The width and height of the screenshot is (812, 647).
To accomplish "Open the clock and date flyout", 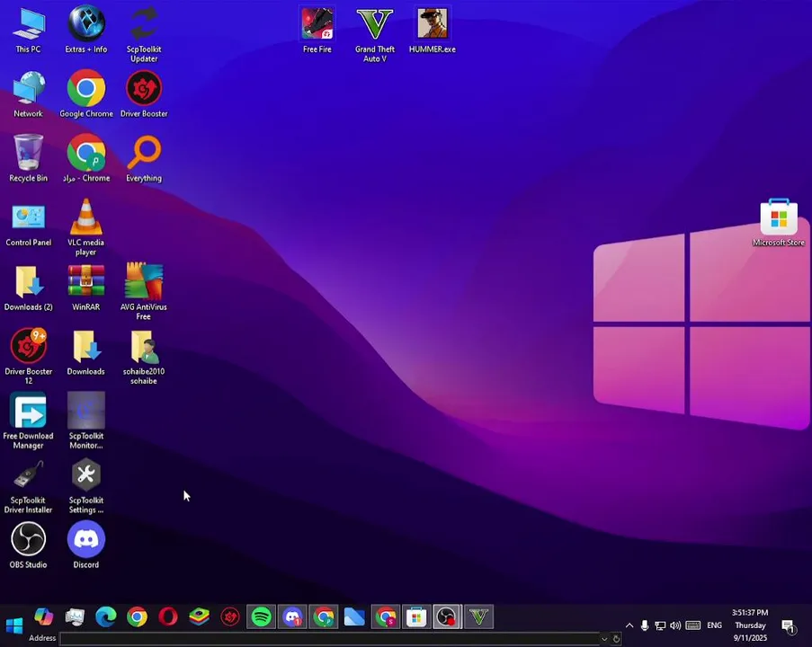I will coord(750,625).
